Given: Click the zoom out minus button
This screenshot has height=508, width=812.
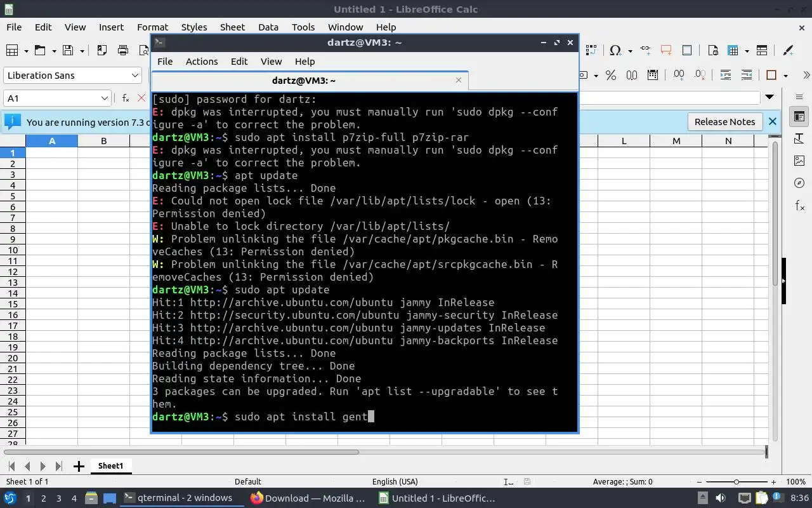Looking at the screenshot, I should click(700, 482).
